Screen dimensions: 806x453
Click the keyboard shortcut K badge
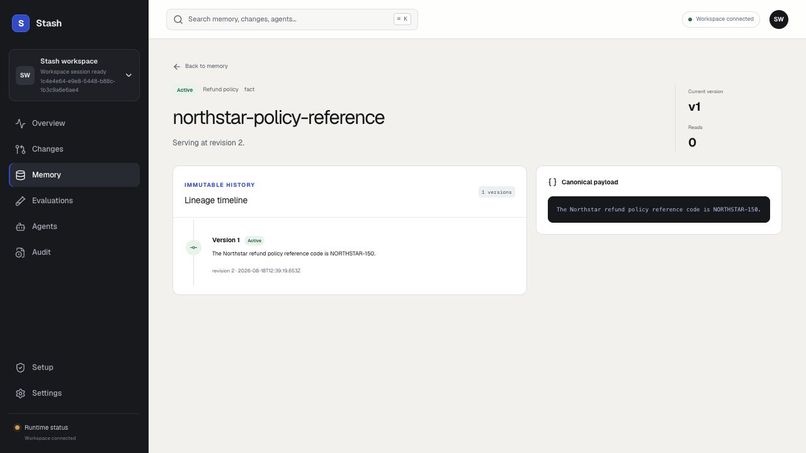tap(402, 19)
